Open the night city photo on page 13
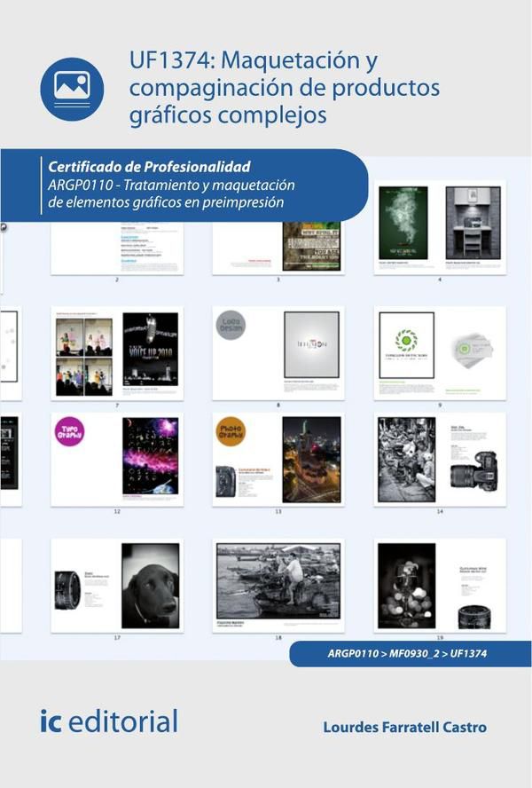The width and height of the screenshot is (532, 788). point(310,460)
